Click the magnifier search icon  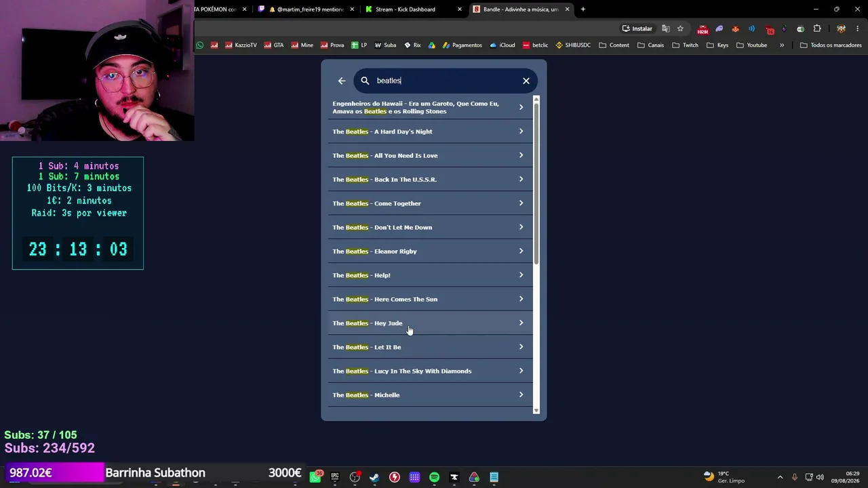click(365, 81)
